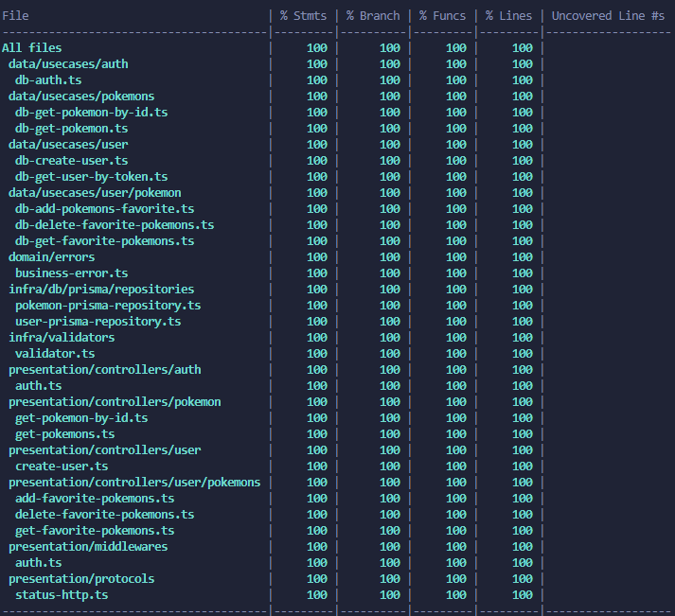Viewport: 675px width, 616px height.
Task: Select 'get-favorite-pokemons.ts' file name
Action: coord(95,531)
